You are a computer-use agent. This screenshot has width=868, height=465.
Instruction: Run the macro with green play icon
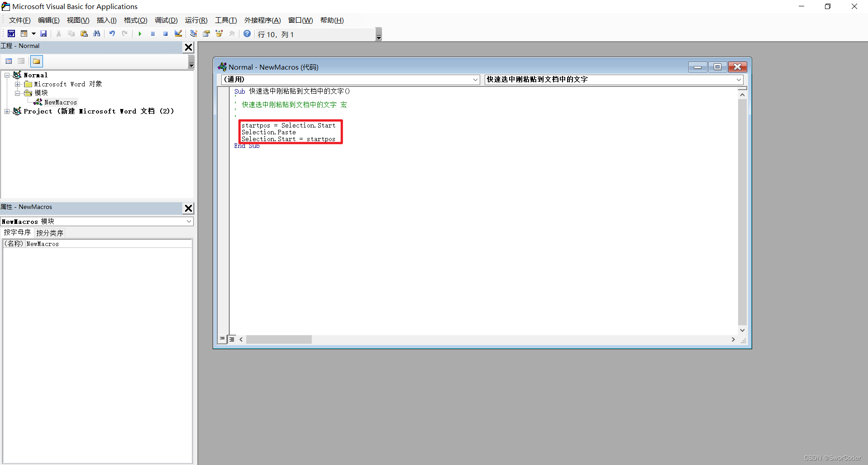coord(140,34)
